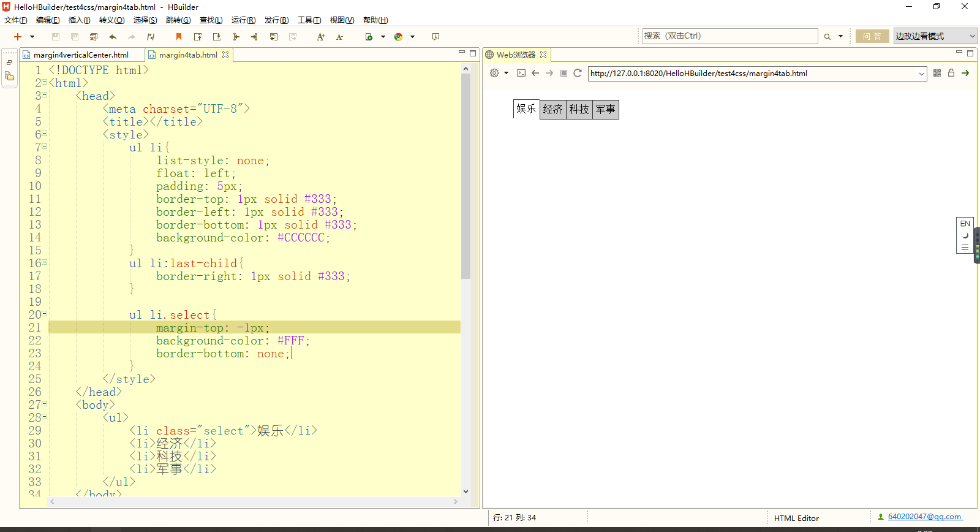Click the 经济 tab in preview
Viewport: 980px width, 532px height.
[553, 110]
